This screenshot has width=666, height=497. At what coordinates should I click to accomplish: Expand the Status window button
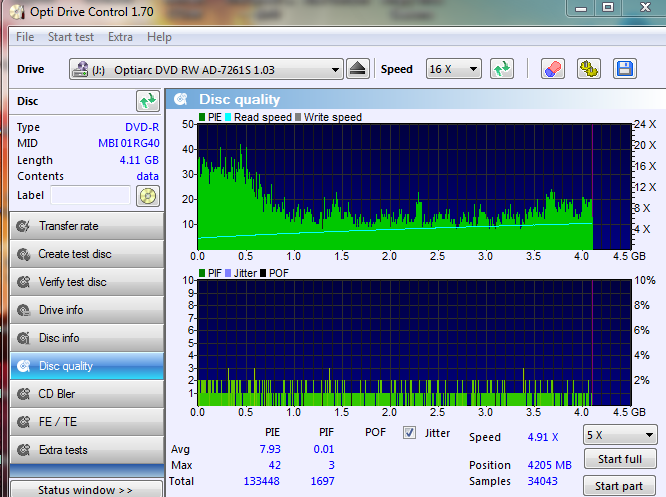[x=86, y=489]
